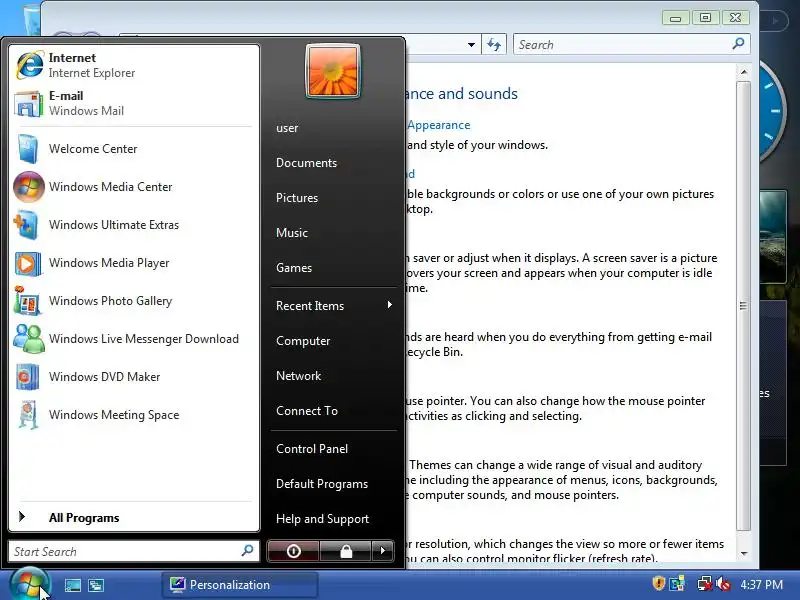Open address bar dropdown in Personalization window
The height and width of the screenshot is (600, 800).
coord(471,45)
